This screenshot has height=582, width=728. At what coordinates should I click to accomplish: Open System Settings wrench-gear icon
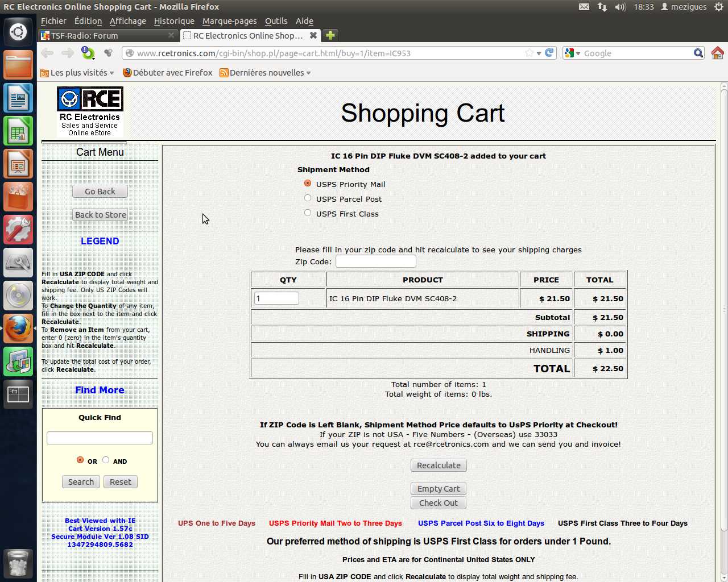[x=18, y=230]
